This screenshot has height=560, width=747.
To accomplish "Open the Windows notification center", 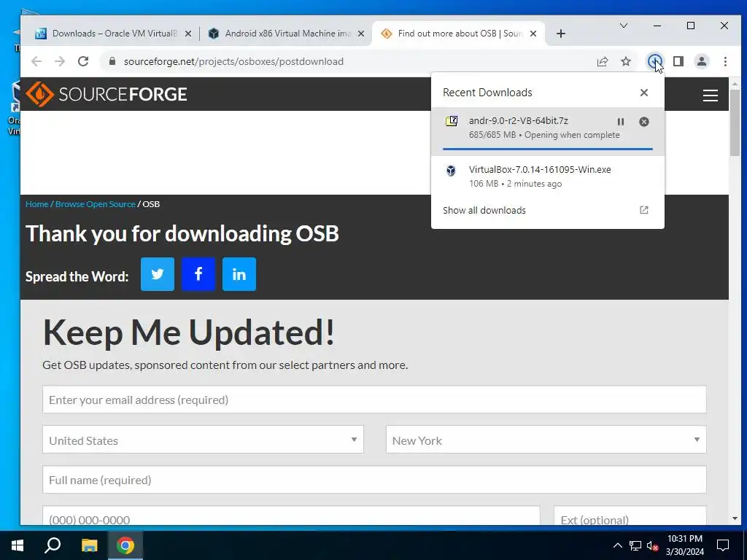I will (723, 545).
